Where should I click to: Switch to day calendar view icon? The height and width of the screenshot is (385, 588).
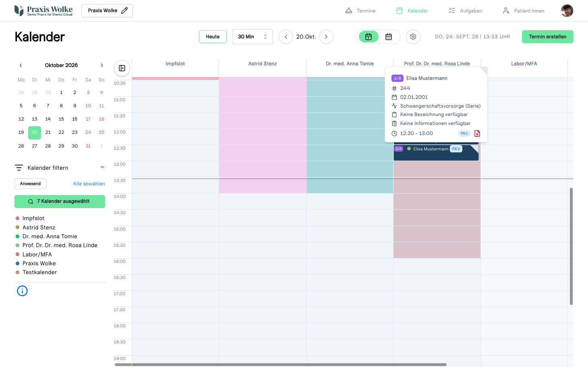pos(369,37)
